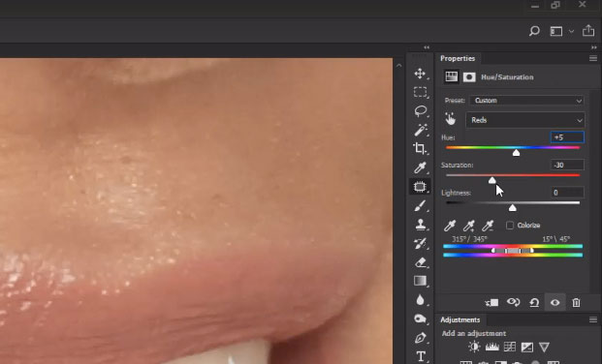
Task: Select the Gradient tool
Action: pyautogui.click(x=420, y=281)
